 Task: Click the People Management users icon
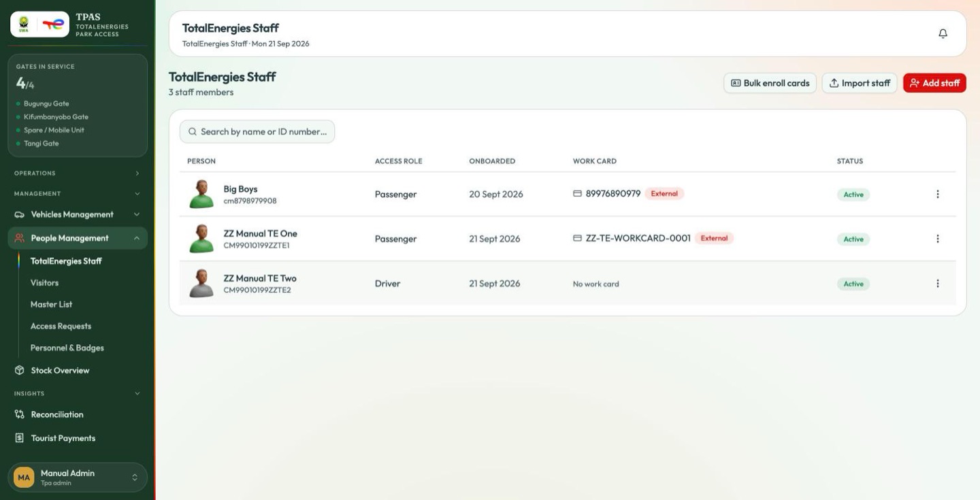[20, 238]
